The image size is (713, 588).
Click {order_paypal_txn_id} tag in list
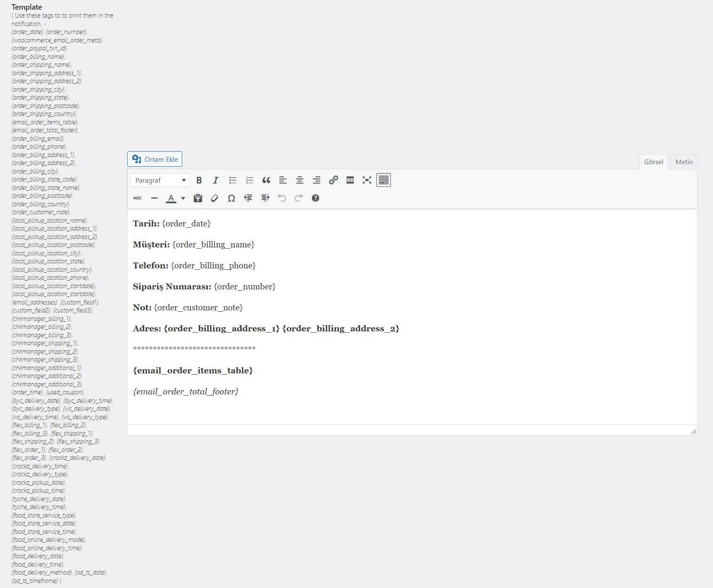[39, 48]
